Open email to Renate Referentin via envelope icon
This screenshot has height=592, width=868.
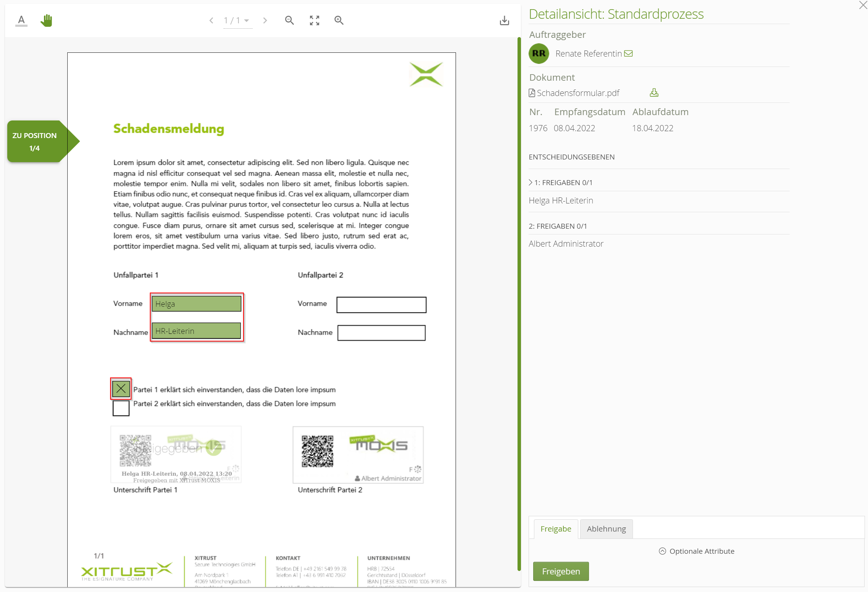pos(628,53)
